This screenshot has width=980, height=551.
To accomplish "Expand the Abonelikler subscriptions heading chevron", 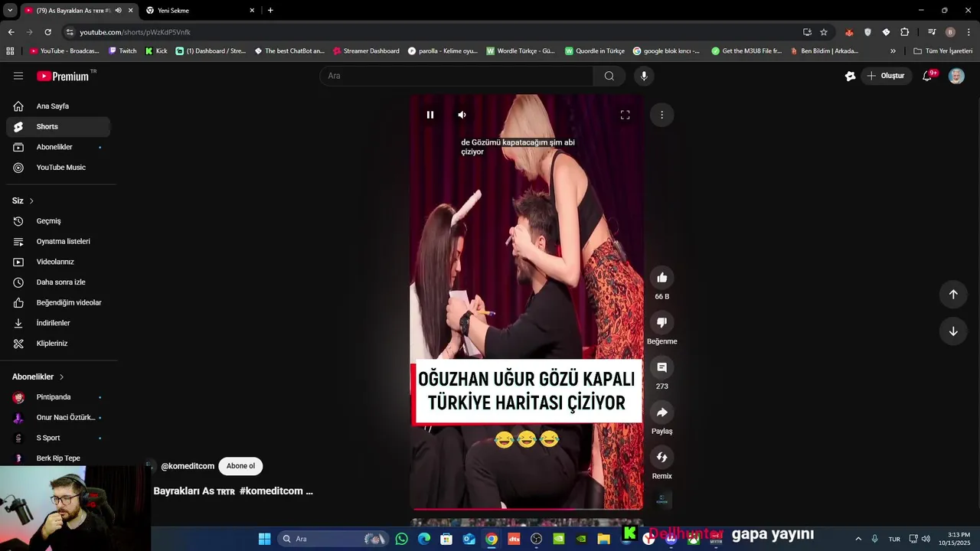I will click(x=61, y=377).
